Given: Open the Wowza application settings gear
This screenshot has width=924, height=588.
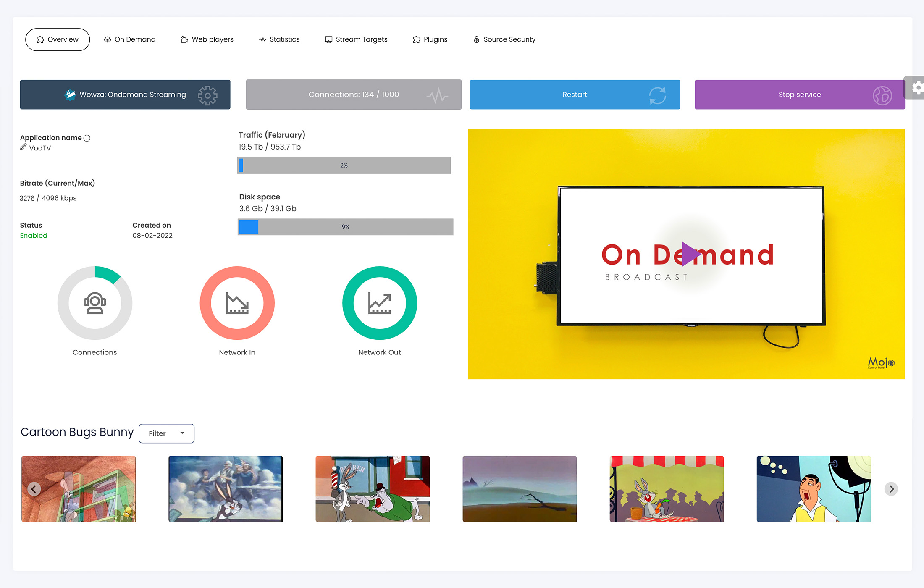Looking at the screenshot, I should [207, 95].
